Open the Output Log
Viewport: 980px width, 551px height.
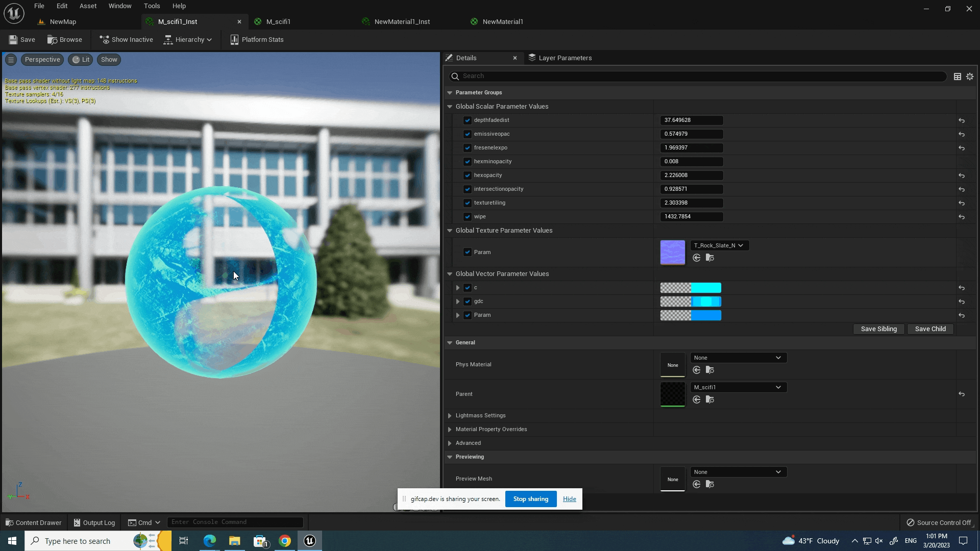pos(94,522)
